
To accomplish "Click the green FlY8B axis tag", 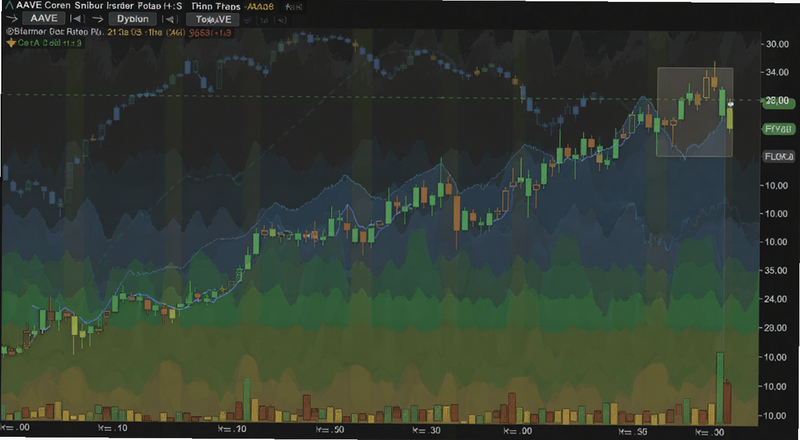I will (779, 129).
